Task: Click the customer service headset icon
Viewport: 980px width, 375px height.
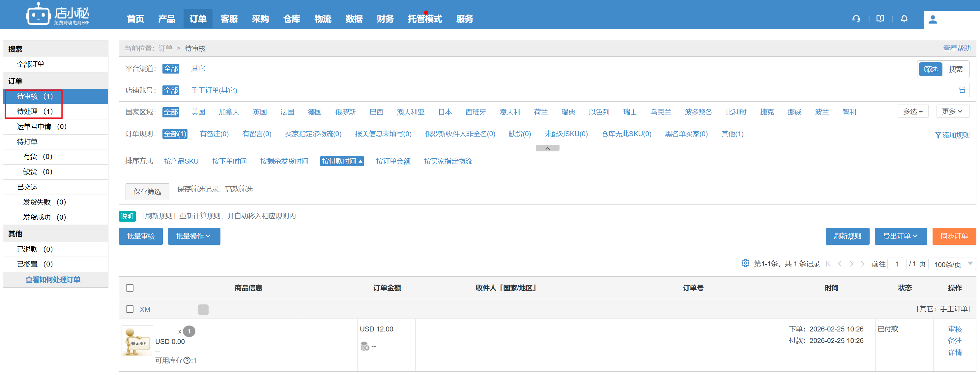Action: [x=856, y=19]
